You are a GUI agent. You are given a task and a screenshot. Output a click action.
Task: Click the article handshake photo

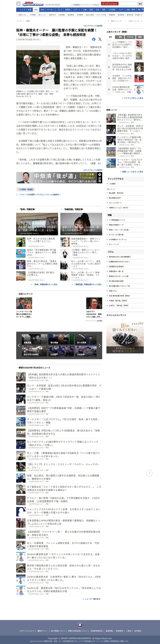coord(38,67)
